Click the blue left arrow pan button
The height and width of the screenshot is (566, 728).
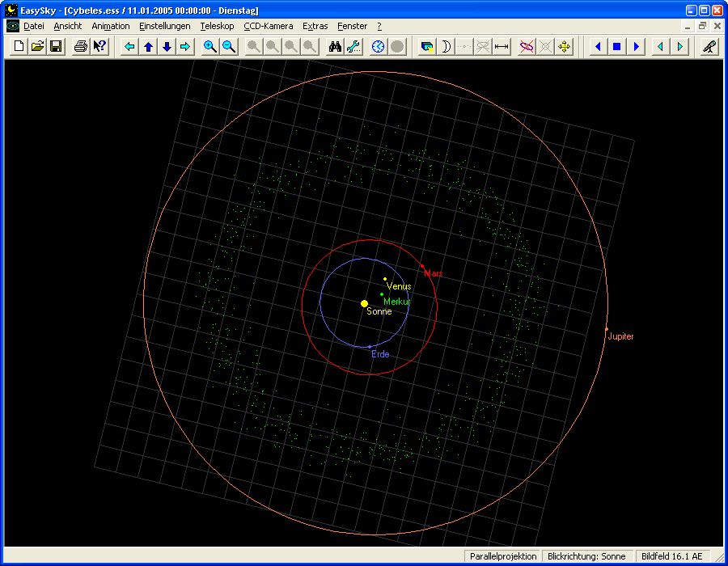[x=129, y=47]
